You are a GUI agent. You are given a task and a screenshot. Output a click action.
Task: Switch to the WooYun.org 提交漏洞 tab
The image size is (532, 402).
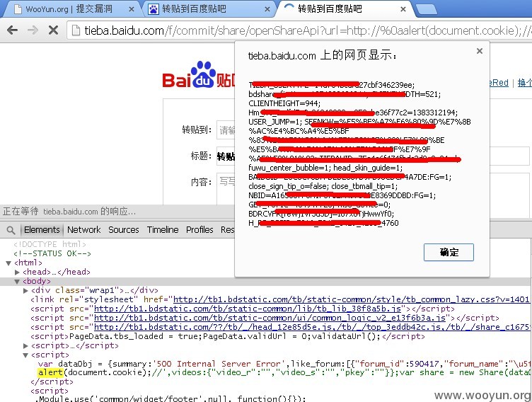click(69, 9)
